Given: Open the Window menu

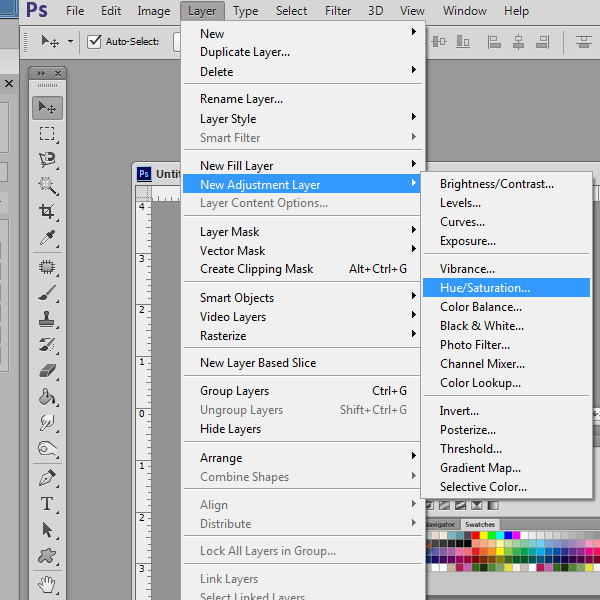Looking at the screenshot, I should coord(465,11).
